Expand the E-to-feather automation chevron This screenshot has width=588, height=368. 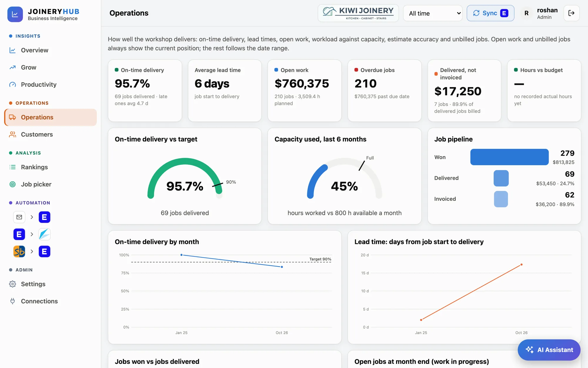32,234
